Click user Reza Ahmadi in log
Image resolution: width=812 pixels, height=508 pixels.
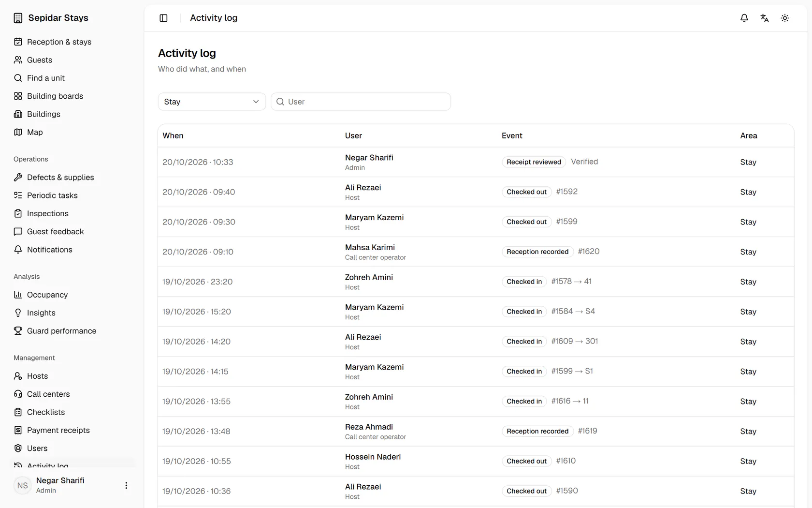pyautogui.click(x=369, y=427)
